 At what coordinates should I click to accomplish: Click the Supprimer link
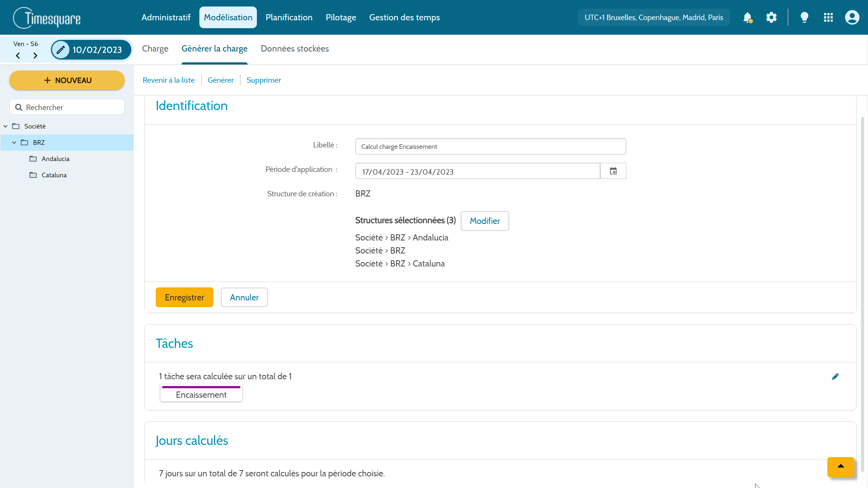[263, 80]
